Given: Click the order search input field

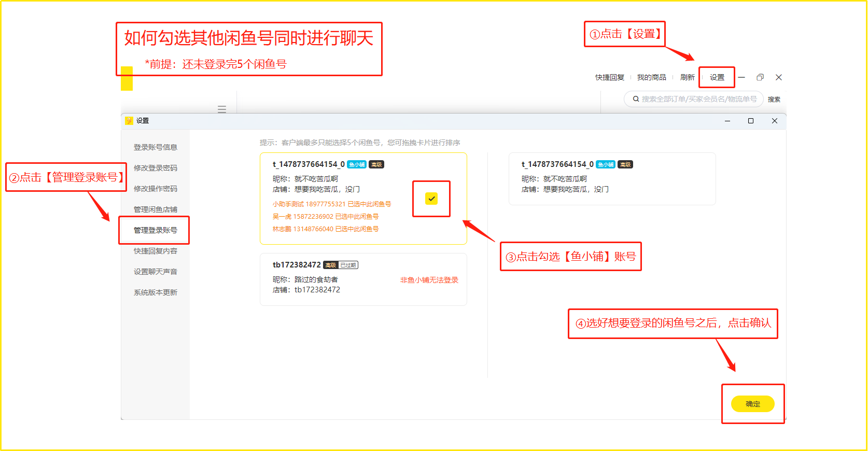Looking at the screenshot, I should point(698,99).
